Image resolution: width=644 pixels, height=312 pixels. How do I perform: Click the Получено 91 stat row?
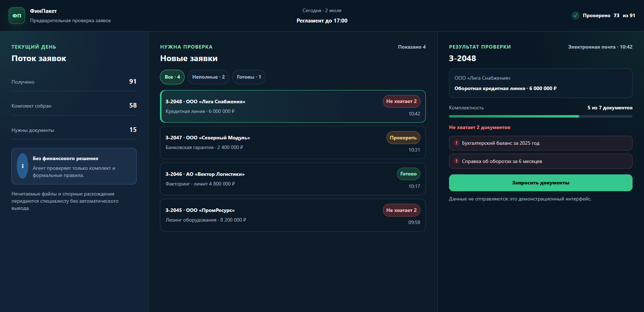click(x=74, y=82)
